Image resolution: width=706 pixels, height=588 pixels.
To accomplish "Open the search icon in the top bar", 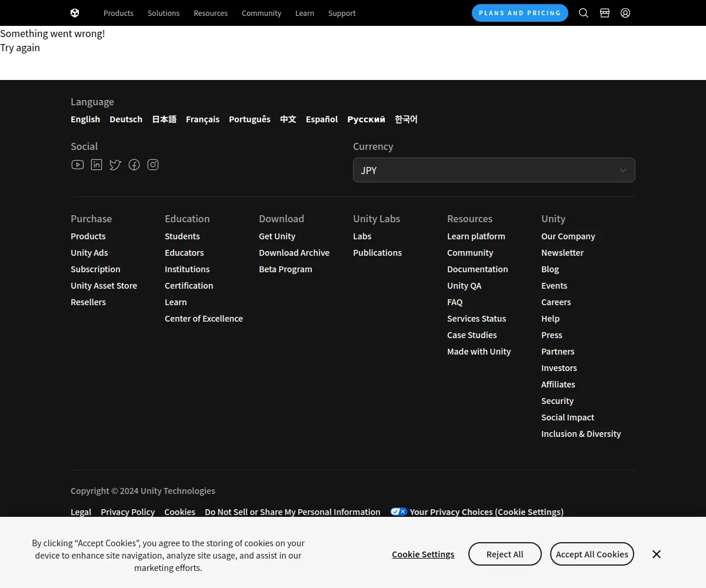I will pos(584,13).
